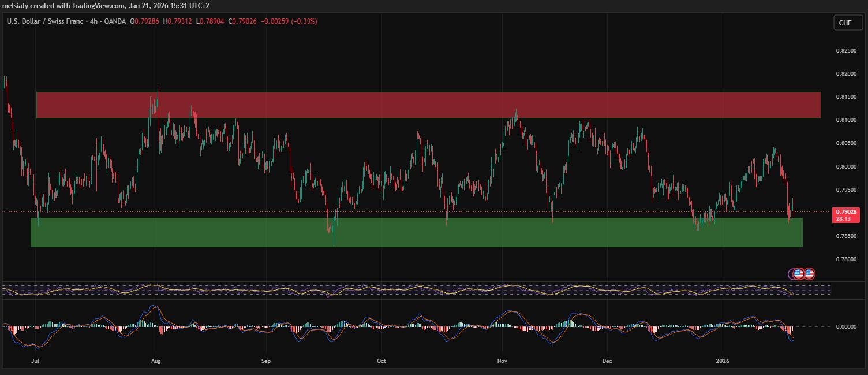Image resolution: width=868 pixels, height=375 pixels.
Task: Click the Oct label on the time axis
Action: tap(381, 361)
